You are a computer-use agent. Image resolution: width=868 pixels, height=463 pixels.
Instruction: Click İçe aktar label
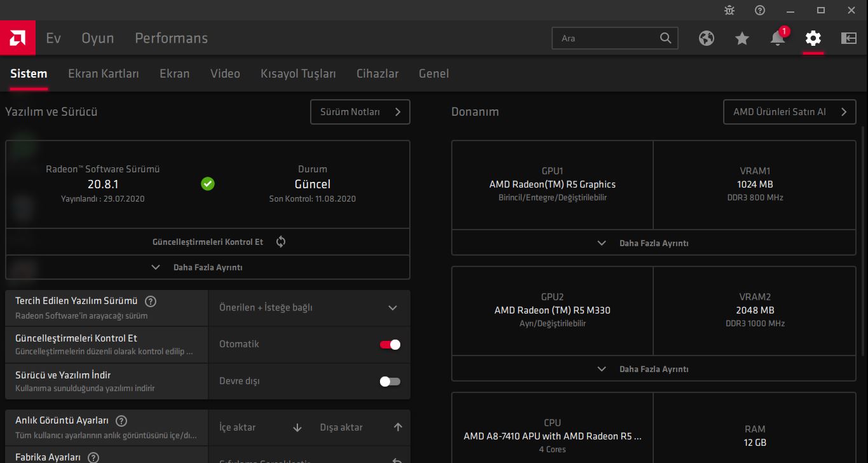point(237,427)
